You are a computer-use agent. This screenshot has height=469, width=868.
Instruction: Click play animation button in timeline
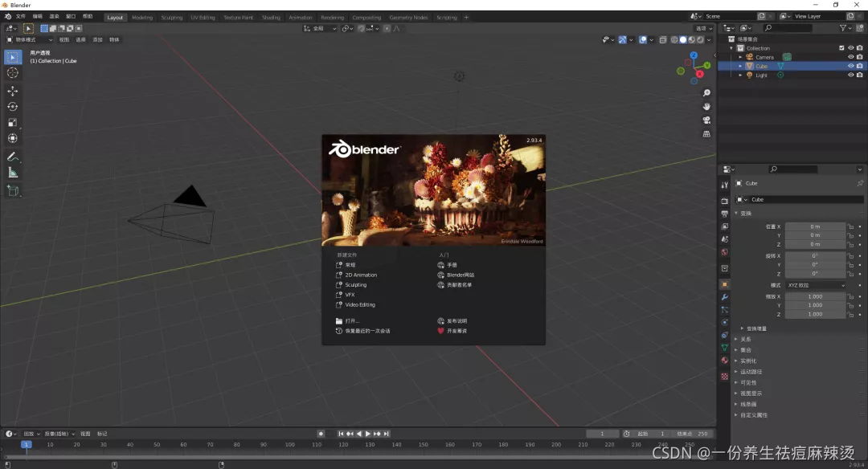click(367, 434)
